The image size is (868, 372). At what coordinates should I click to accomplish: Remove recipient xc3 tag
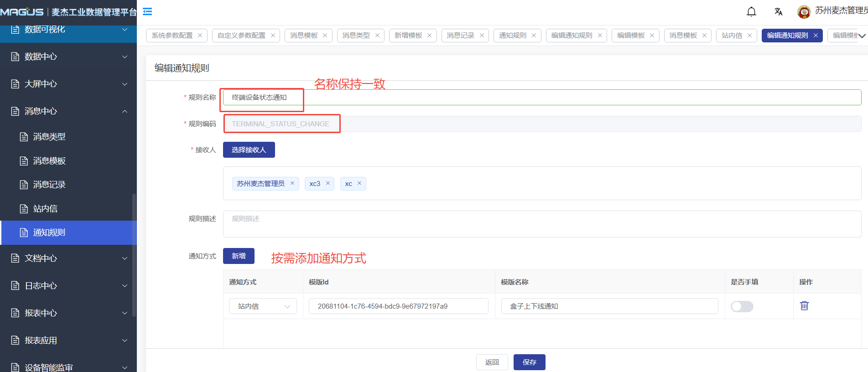point(328,183)
